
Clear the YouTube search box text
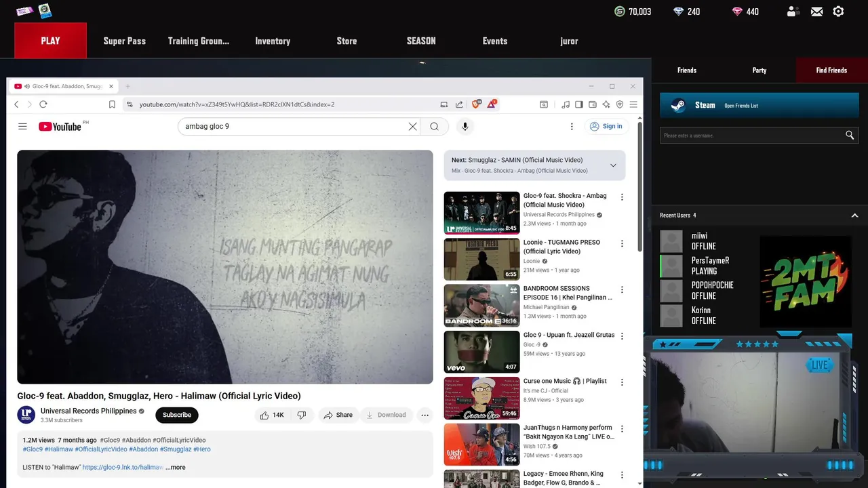412,126
